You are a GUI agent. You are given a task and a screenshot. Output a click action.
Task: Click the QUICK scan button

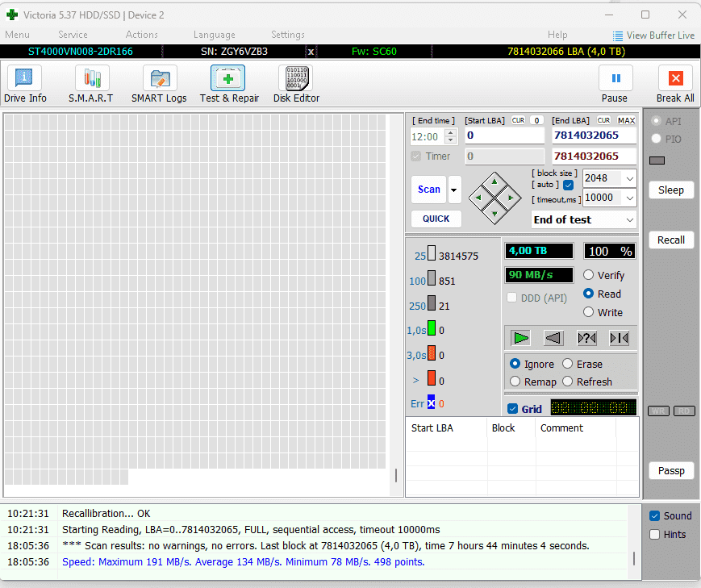[x=436, y=219]
